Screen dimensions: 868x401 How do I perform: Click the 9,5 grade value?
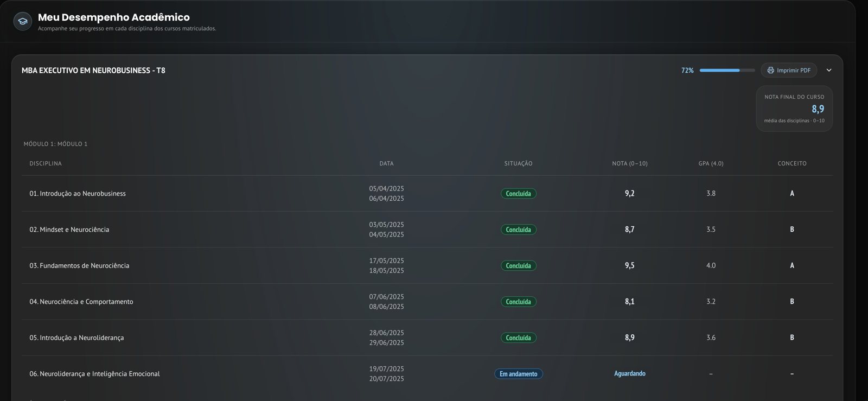630,265
